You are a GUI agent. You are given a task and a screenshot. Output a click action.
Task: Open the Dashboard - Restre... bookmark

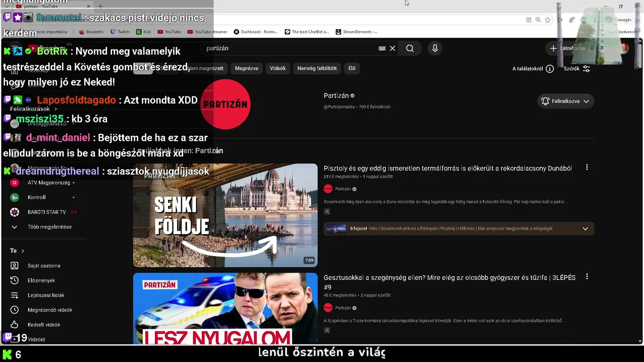(256, 32)
